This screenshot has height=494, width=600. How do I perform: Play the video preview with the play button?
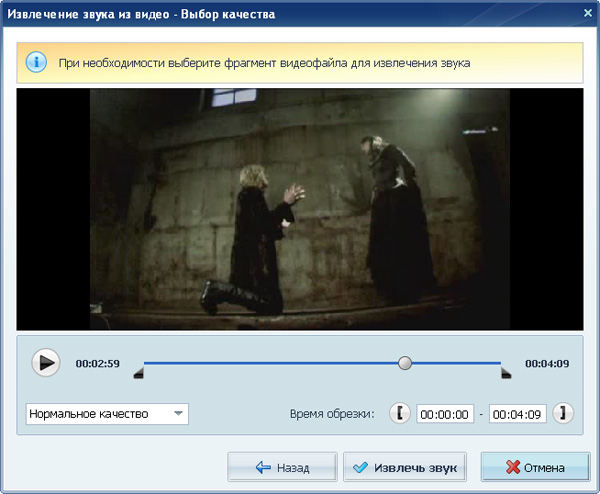pos(46,363)
